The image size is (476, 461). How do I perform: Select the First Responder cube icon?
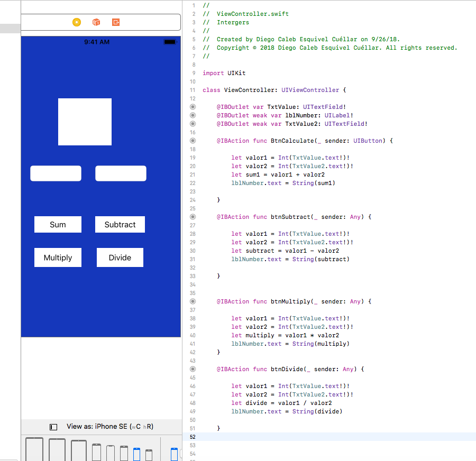click(96, 22)
